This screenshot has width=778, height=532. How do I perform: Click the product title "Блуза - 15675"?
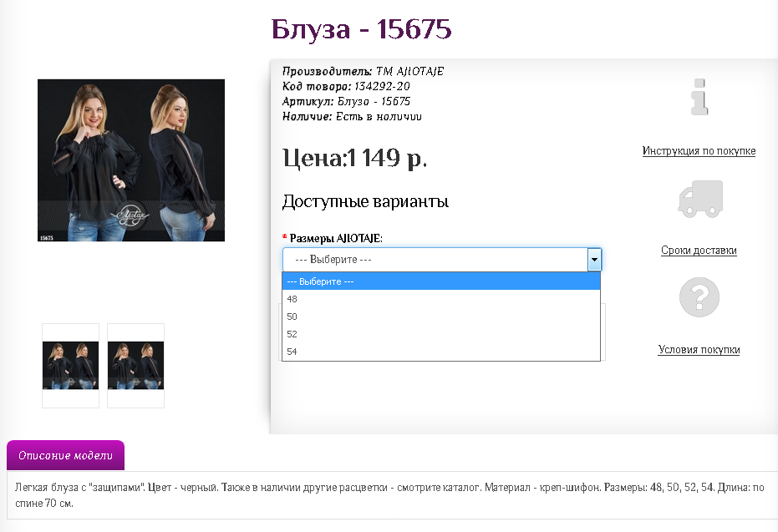[x=359, y=28]
